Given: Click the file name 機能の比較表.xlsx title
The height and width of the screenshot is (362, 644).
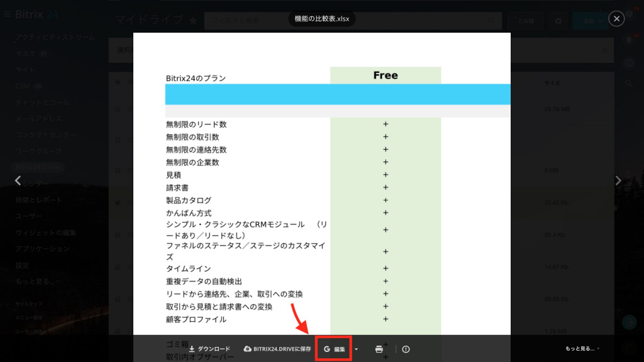Looking at the screenshot, I should point(321,19).
